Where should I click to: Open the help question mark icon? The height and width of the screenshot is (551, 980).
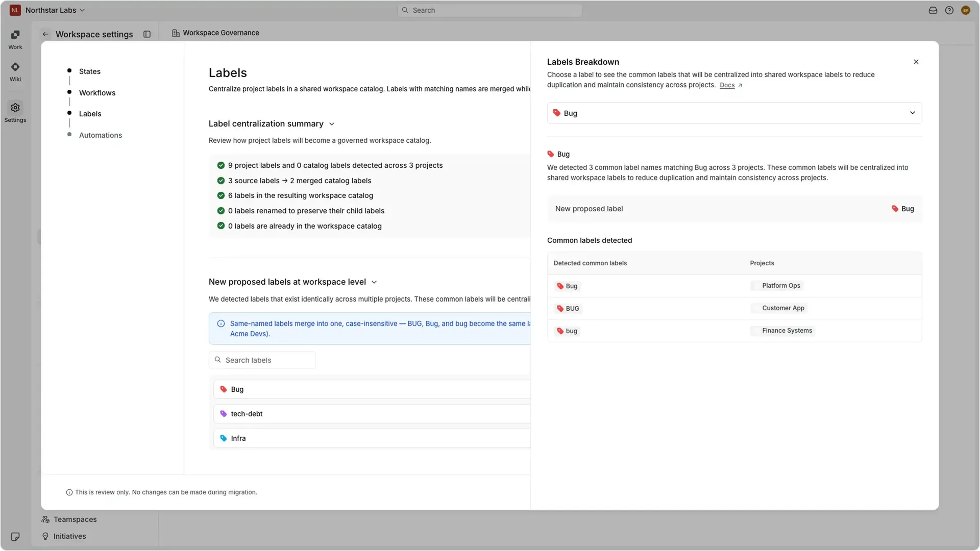[x=949, y=10]
